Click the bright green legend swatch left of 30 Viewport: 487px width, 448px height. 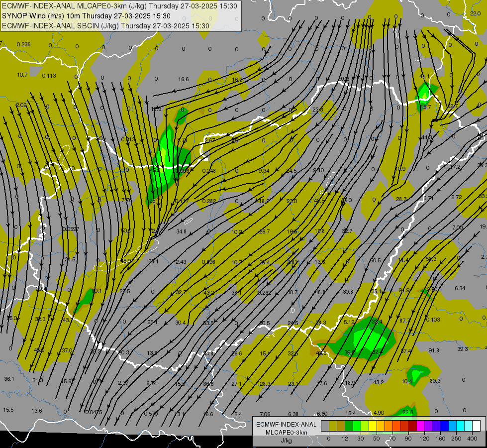[357, 426]
